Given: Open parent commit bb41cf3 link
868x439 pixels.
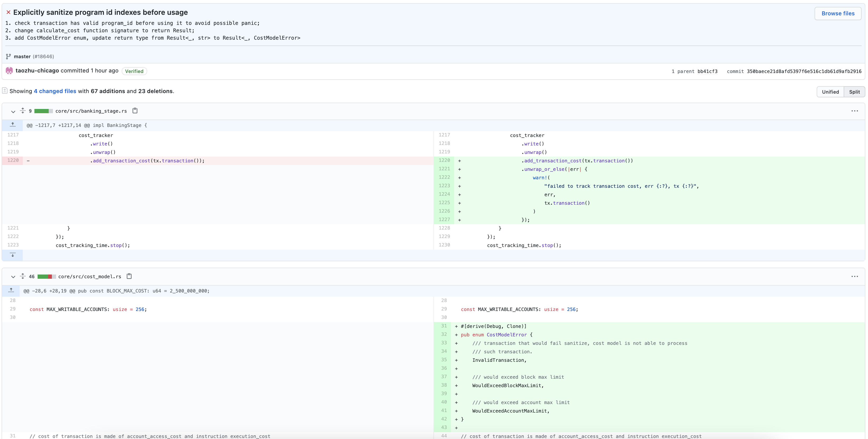Looking at the screenshot, I should point(707,71).
